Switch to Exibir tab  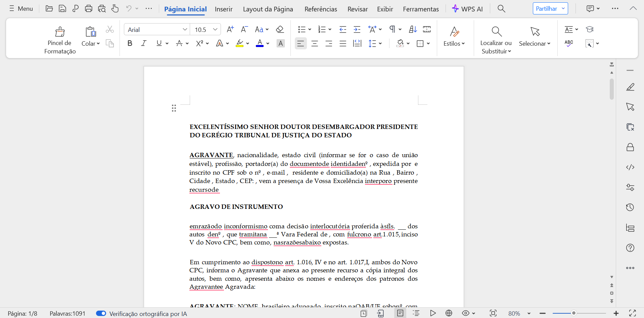point(385,9)
